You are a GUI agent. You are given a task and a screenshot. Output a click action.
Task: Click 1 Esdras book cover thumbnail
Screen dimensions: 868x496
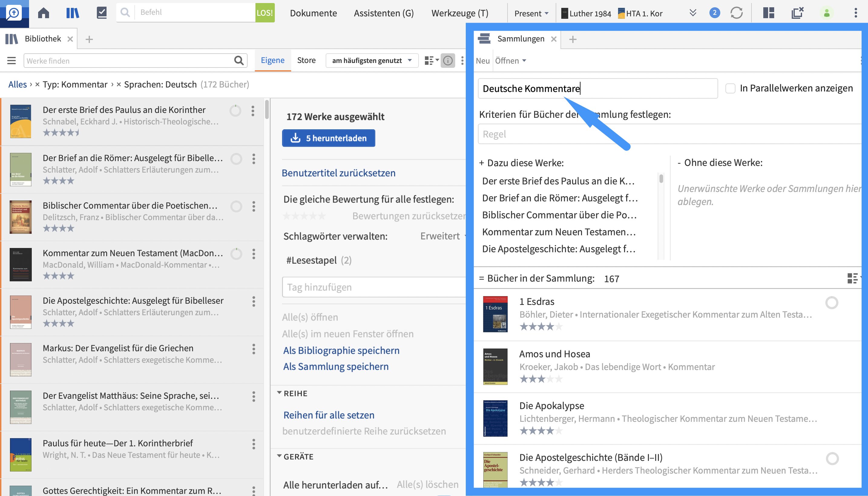pyautogui.click(x=495, y=314)
